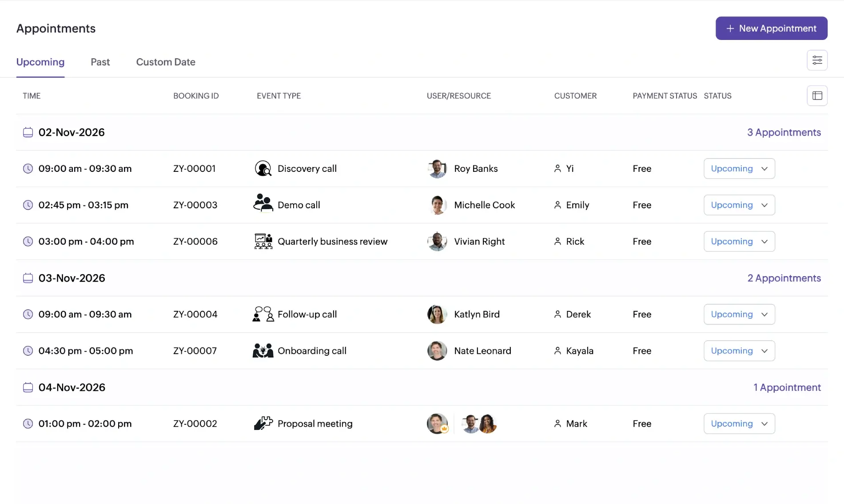The image size is (844, 504).
Task: Click the customer icon next to Emily
Action: [x=557, y=205]
